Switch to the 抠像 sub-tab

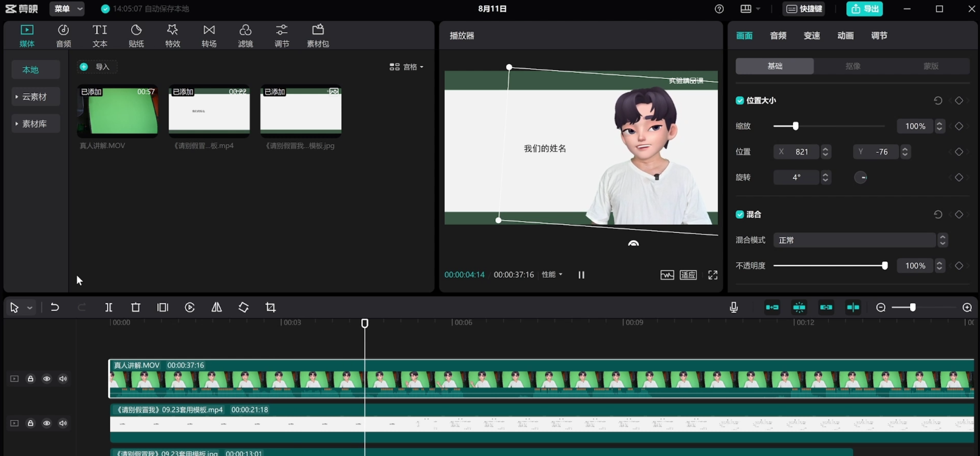(x=853, y=66)
